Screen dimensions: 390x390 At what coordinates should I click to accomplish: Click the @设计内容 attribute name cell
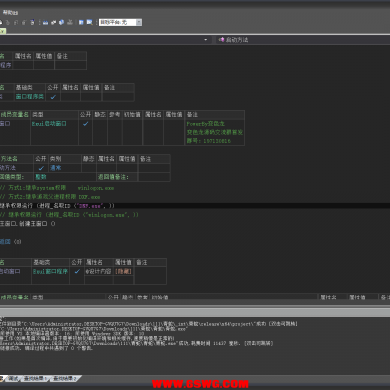click(x=99, y=271)
